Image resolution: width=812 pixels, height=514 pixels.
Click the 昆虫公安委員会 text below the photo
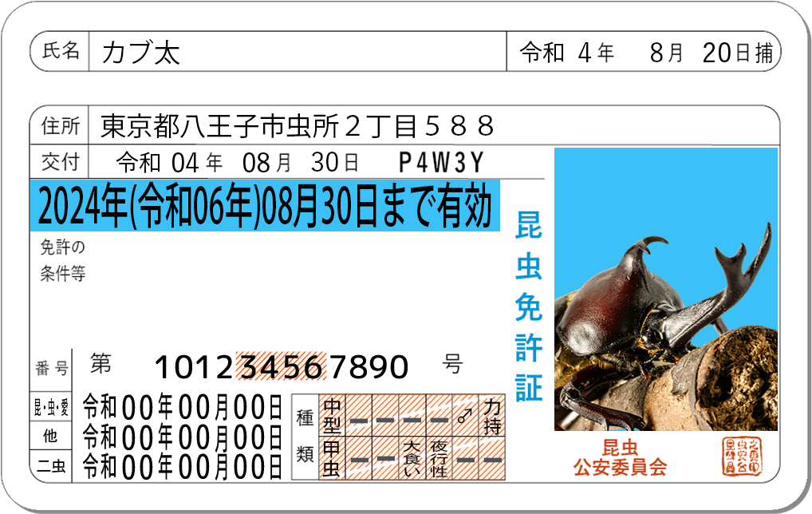[620, 457]
